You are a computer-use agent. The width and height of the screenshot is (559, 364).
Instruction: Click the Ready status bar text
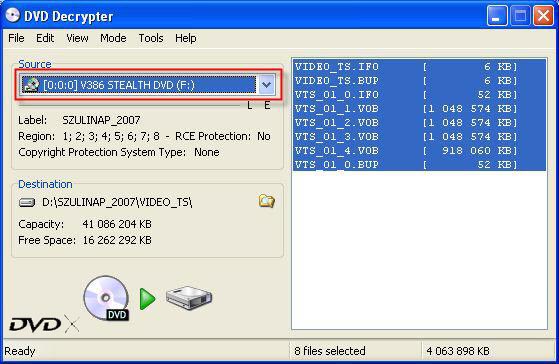coord(20,351)
